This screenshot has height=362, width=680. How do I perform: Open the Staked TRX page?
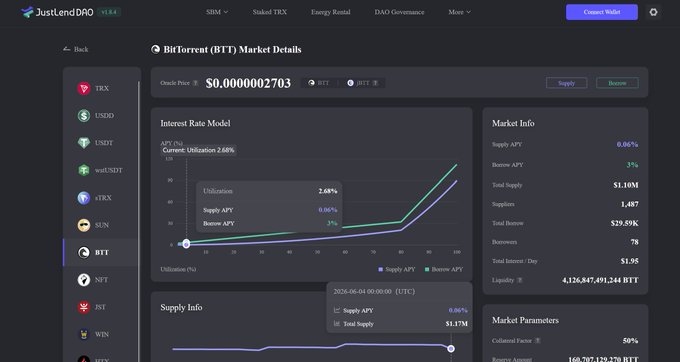point(270,12)
